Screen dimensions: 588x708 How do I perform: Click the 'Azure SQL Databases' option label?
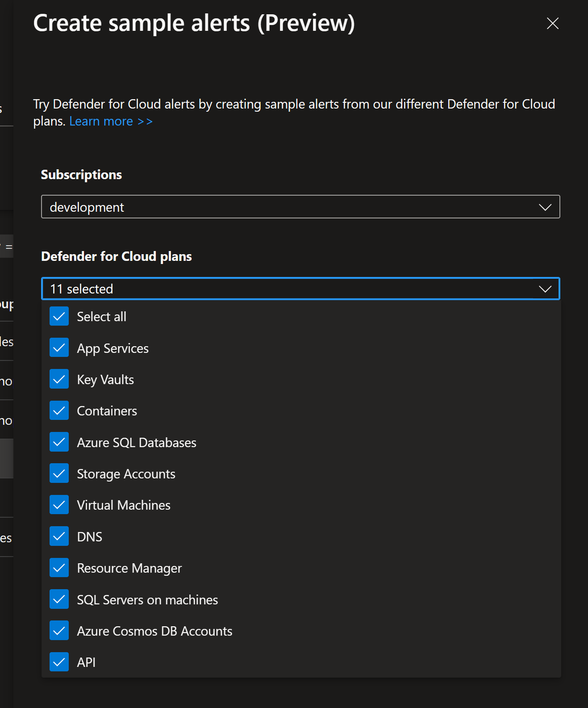coord(137,443)
